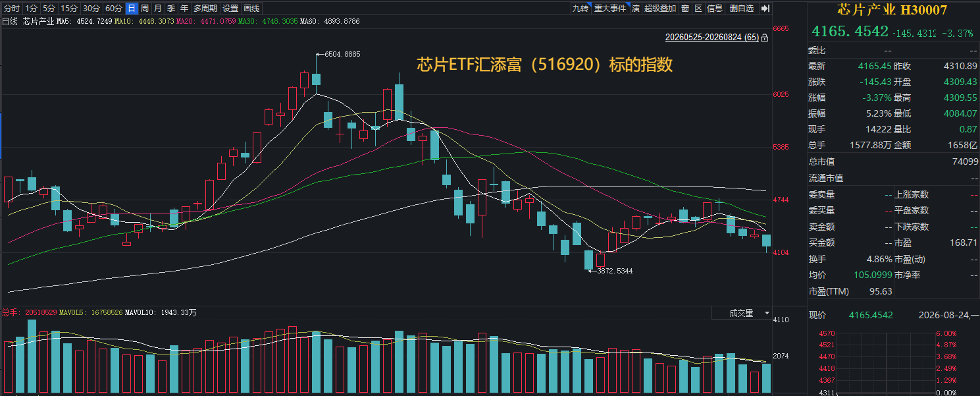Click the 量比 value 0.87

(x=969, y=129)
